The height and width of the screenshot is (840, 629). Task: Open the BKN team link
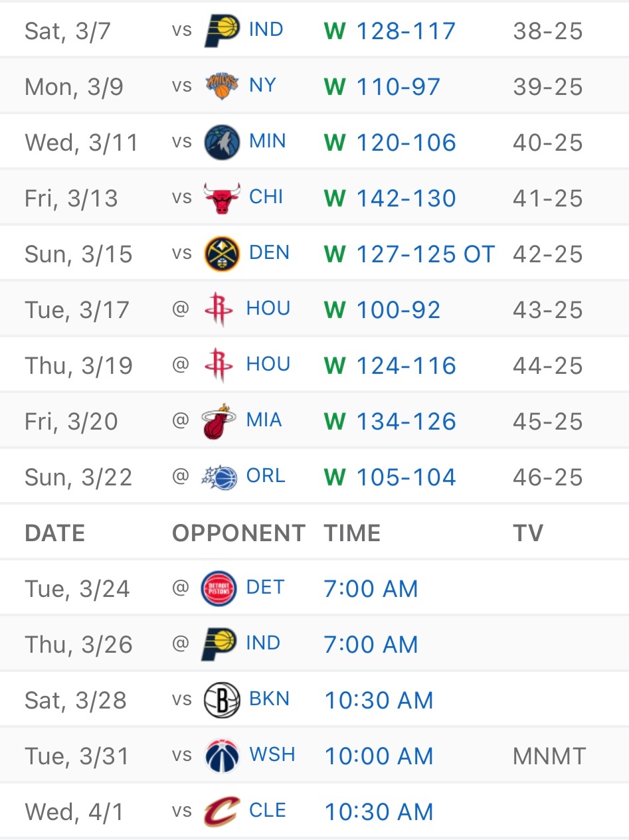click(268, 699)
